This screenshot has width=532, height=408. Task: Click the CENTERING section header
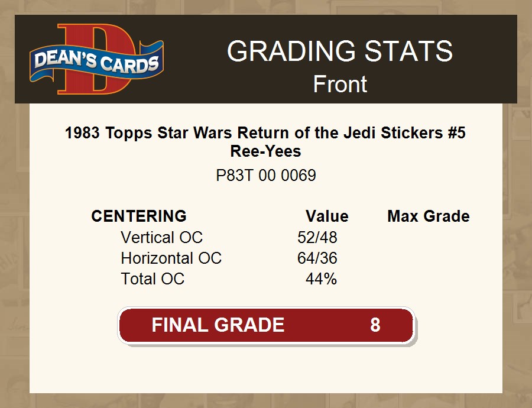click(x=139, y=216)
